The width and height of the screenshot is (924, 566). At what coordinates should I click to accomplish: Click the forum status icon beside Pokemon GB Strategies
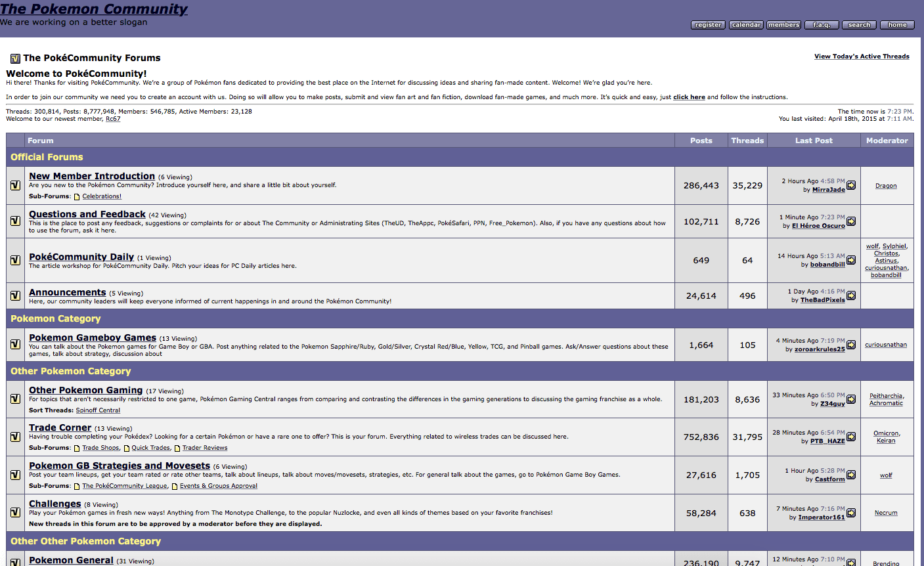tap(15, 475)
